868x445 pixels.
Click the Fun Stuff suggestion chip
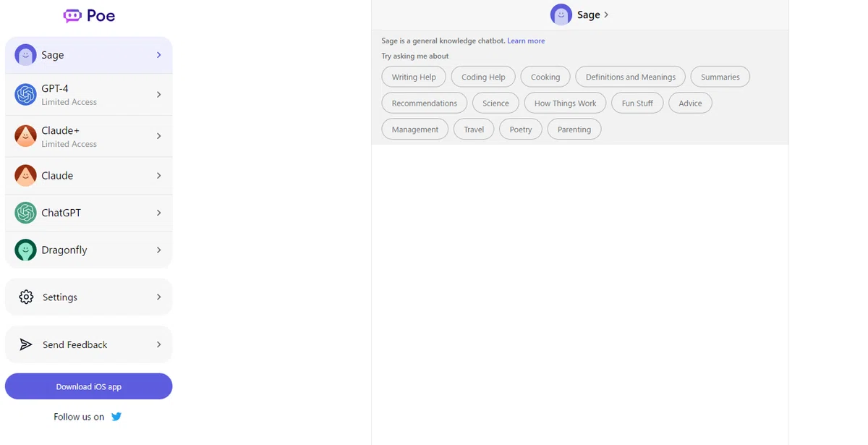(637, 103)
